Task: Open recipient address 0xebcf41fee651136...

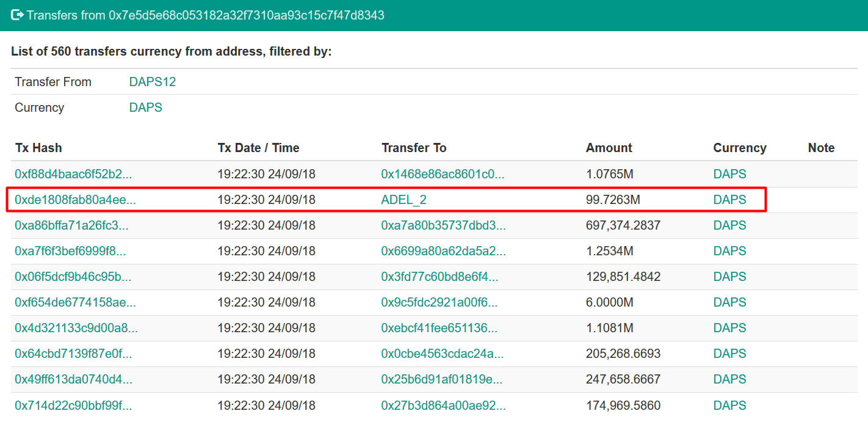Action: [x=439, y=328]
